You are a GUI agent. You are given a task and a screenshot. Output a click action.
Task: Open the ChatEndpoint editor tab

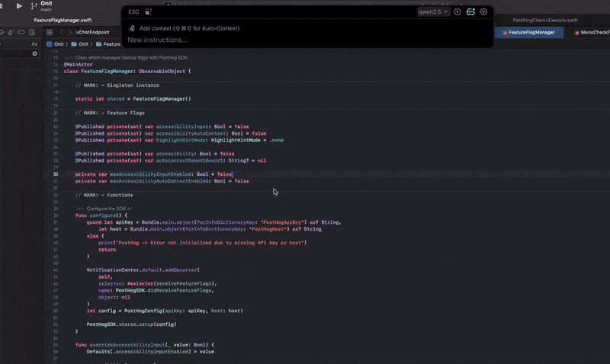[x=92, y=32]
